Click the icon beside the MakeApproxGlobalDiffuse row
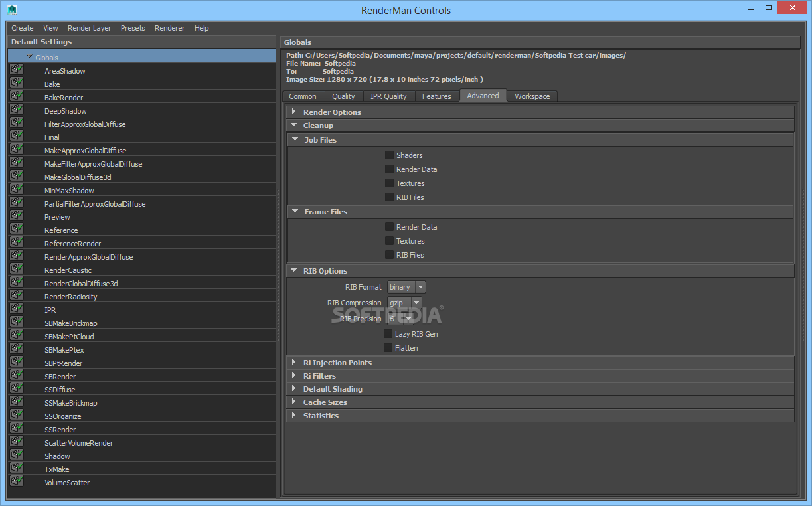812x506 pixels. 17,149
